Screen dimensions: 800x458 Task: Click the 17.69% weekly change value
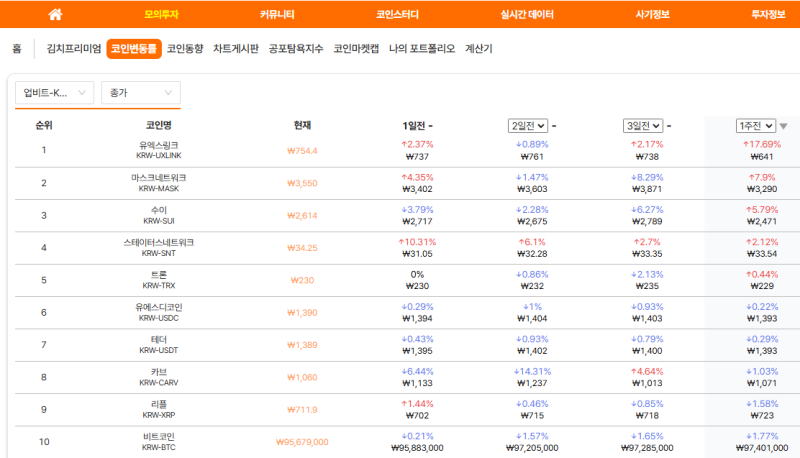(762, 144)
